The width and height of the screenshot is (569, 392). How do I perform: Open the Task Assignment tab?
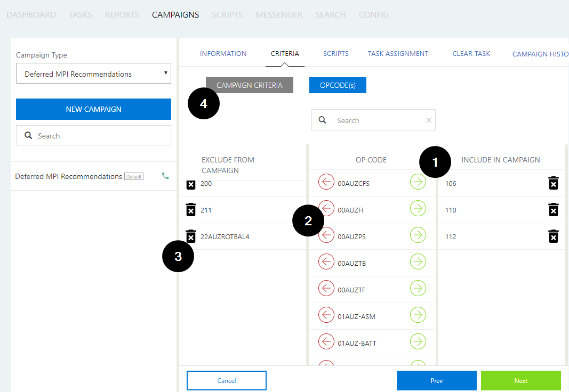click(x=398, y=54)
